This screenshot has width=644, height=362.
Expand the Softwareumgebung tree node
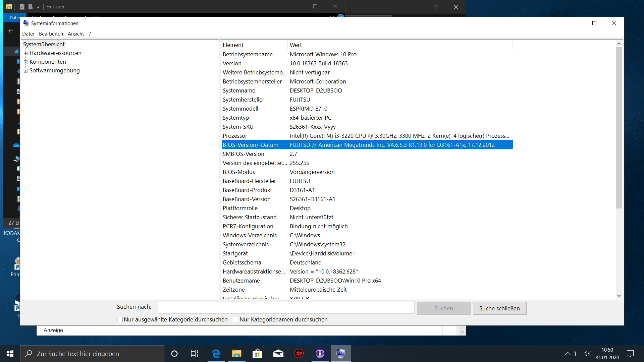pos(26,71)
